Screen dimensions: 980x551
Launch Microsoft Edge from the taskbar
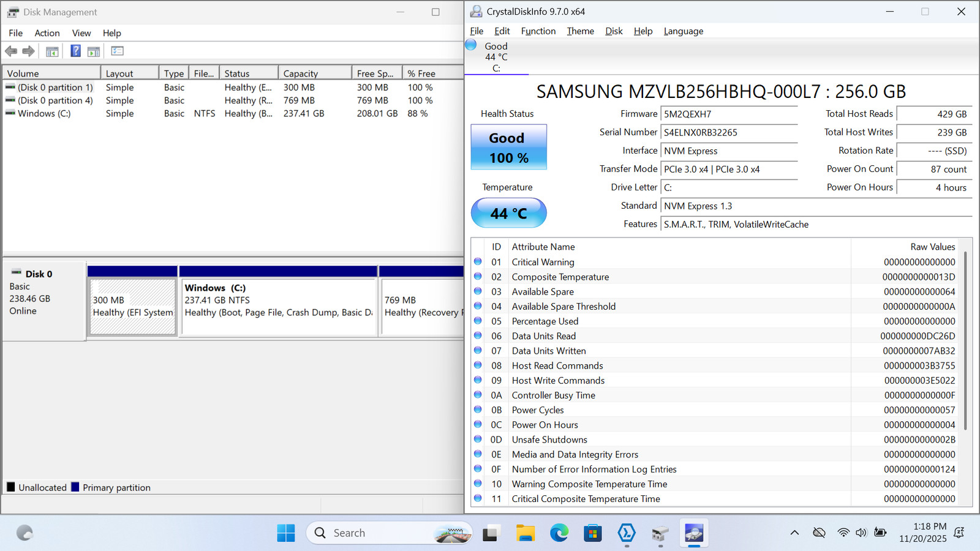(x=559, y=533)
